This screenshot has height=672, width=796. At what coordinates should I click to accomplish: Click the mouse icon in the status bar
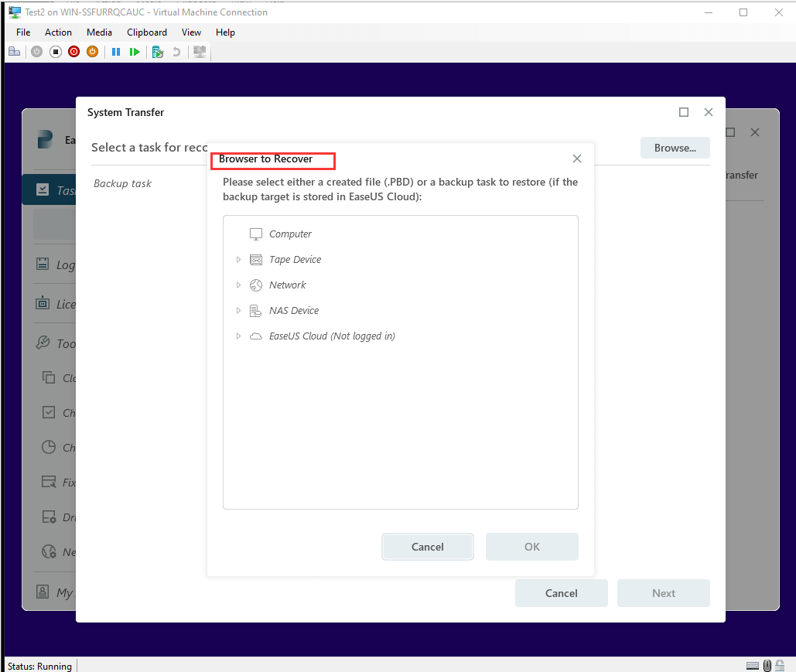tap(767, 665)
